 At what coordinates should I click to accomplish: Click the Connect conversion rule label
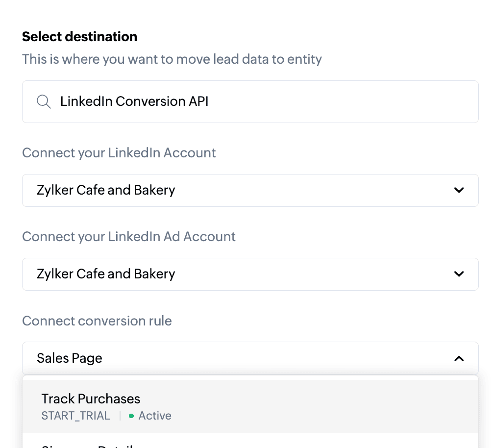coord(97,321)
